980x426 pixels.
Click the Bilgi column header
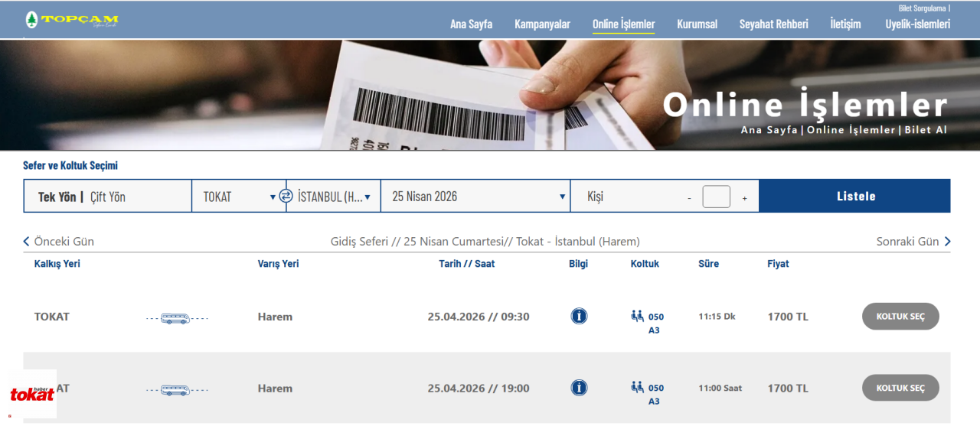point(578,264)
